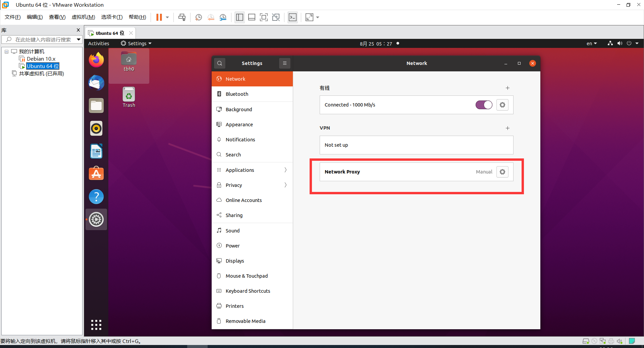This screenshot has width=644, height=348.
Task: Open Ubuntu Software from the dock
Action: [96, 174]
